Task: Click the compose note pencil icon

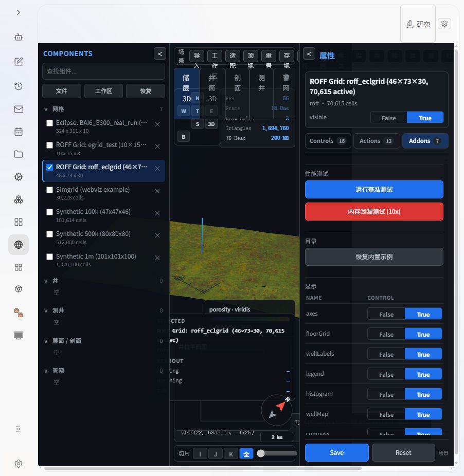Action: tap(19, 62)
